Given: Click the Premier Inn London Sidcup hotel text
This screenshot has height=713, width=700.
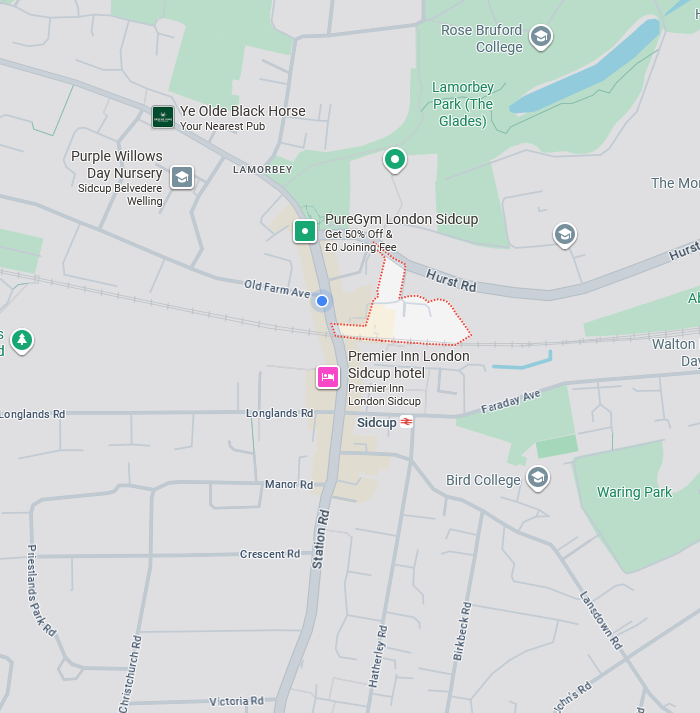Looking at the screenshot, I should [408, 364].
